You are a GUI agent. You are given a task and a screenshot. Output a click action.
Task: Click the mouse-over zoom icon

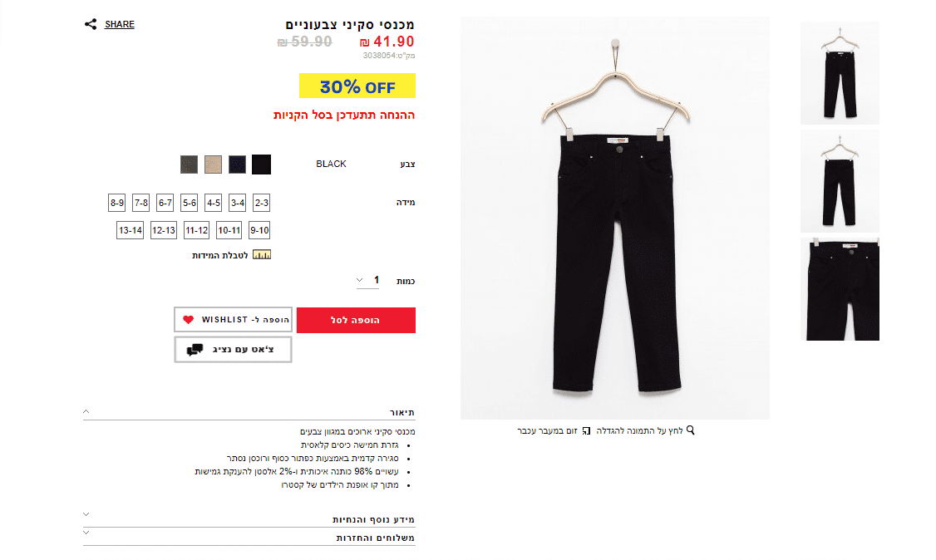pyautogui.click(x=586, y=430)
